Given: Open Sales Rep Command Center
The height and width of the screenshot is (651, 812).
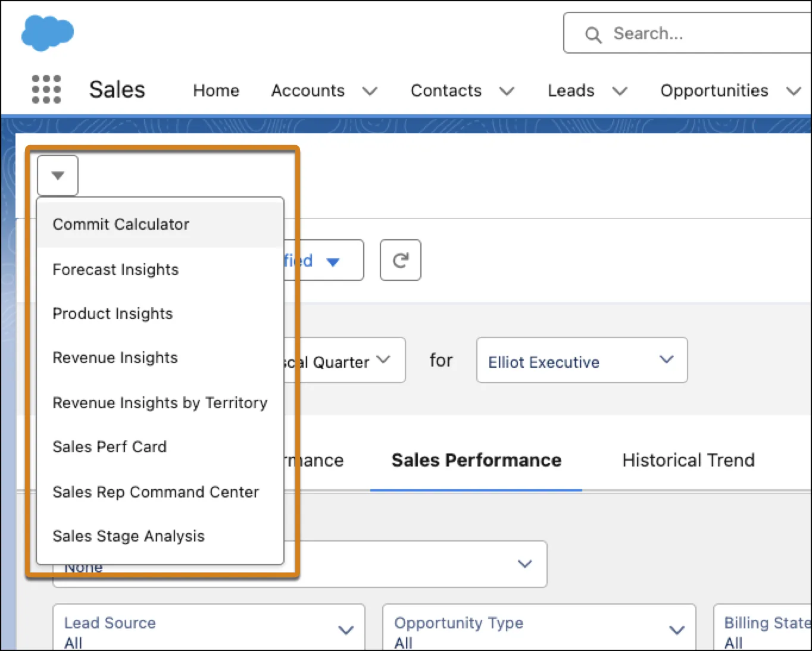Looking at the screenshot, I should click(160, 492).
